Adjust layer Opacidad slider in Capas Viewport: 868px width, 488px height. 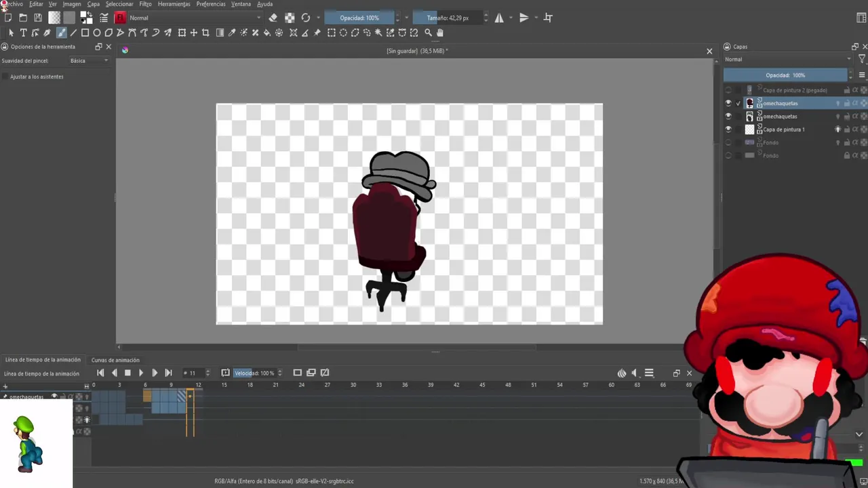click(785, 75)
